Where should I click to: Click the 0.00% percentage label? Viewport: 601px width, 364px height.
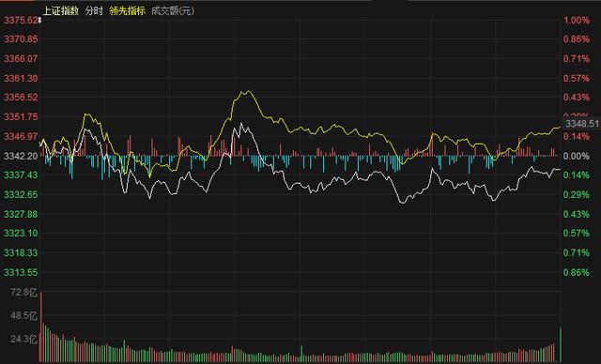[576, 156]
